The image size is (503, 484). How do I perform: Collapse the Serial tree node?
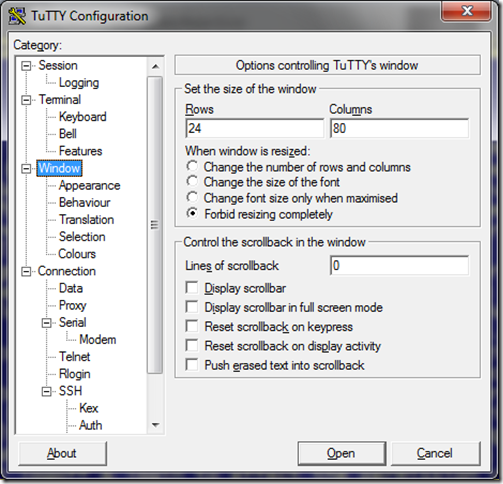click(x=47, y=323)
